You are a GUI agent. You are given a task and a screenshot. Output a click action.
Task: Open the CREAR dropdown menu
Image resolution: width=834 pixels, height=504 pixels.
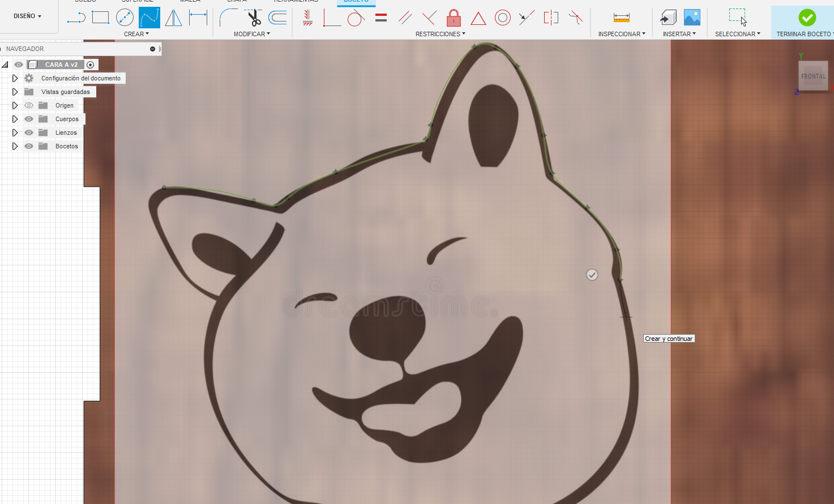coord(136,34)
